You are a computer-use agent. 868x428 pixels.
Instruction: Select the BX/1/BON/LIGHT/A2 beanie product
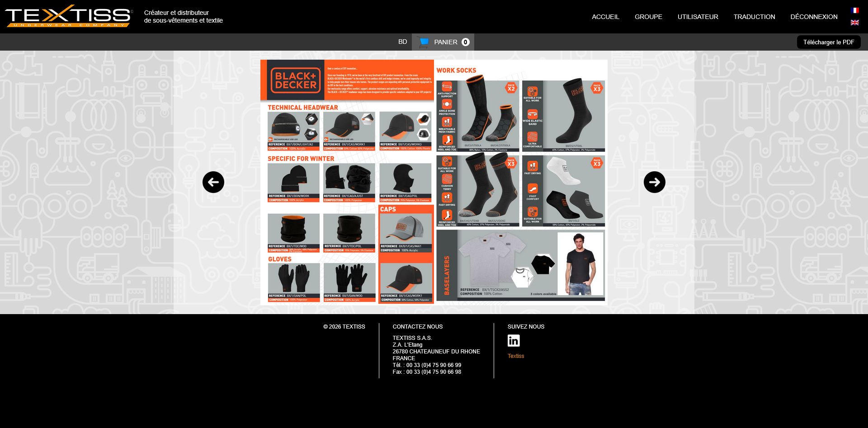coord(293,131)
